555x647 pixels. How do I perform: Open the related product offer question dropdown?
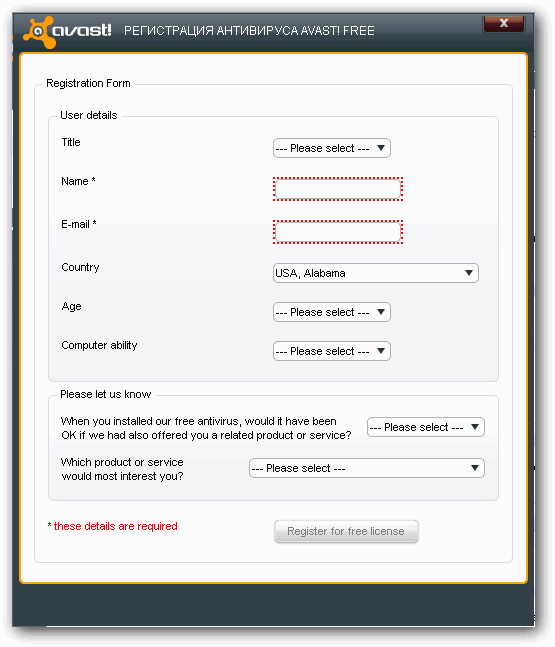coord(426,427)
